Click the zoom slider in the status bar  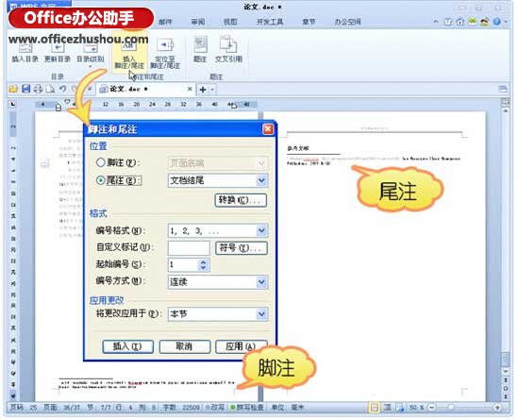click(x=464, y=408)
